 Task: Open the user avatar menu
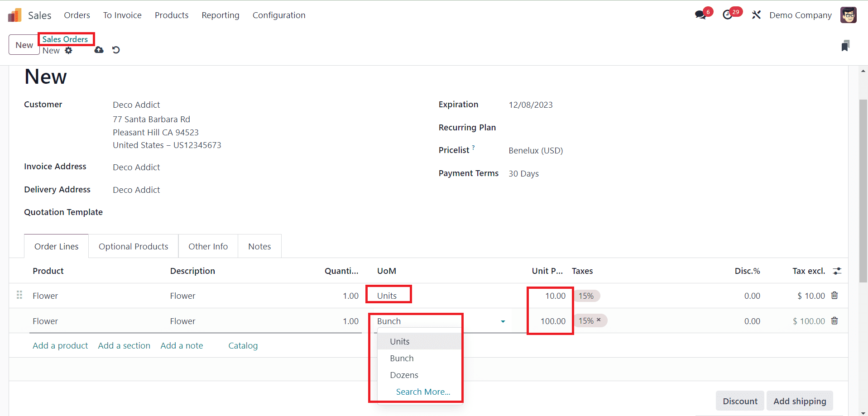tap(849, 15)
